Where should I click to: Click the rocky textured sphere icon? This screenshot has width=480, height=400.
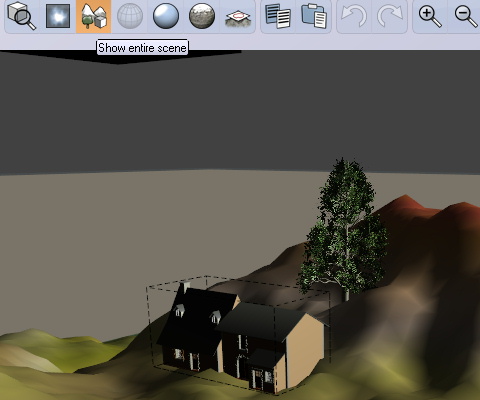coord(202,16)
